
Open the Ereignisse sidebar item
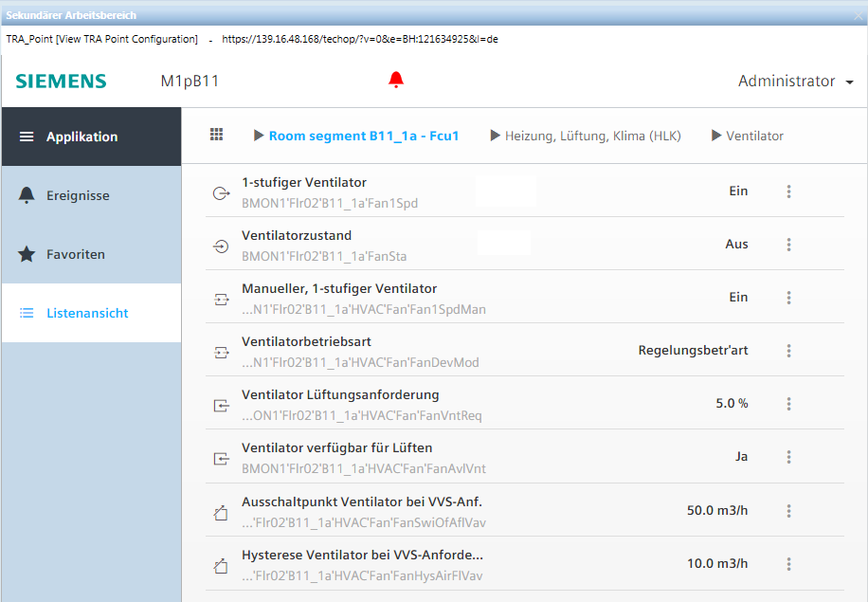(x=78, y=195)
